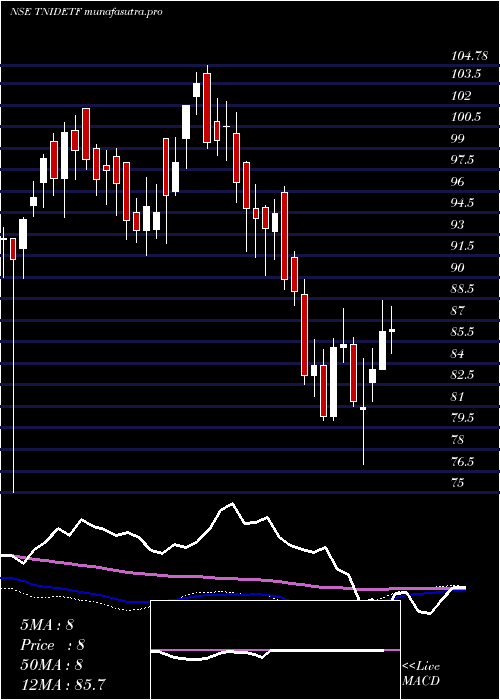Click the 97.5 price axis label
500x700 pixels.
pyautogui.click(x=463, y=160)
